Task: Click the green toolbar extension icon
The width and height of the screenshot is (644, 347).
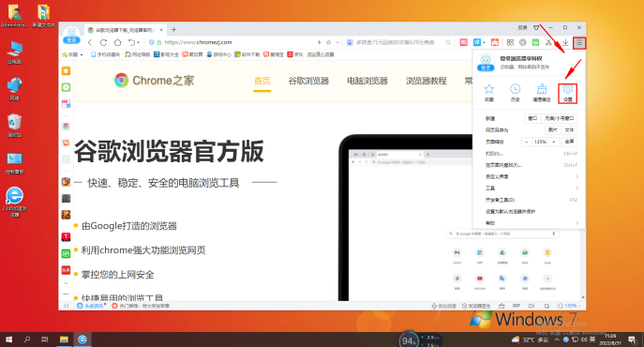Action: (535, 42)
